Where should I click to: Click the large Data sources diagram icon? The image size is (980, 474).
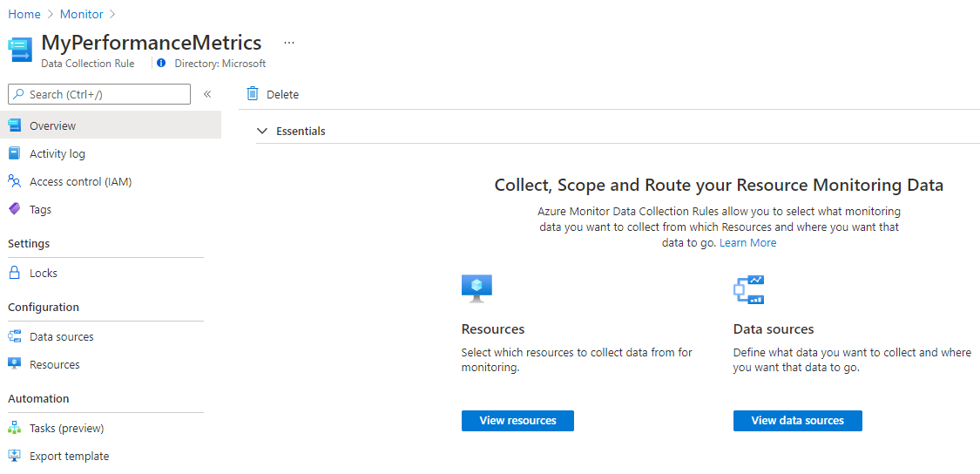pyautogui.click(x=749, y=289)
